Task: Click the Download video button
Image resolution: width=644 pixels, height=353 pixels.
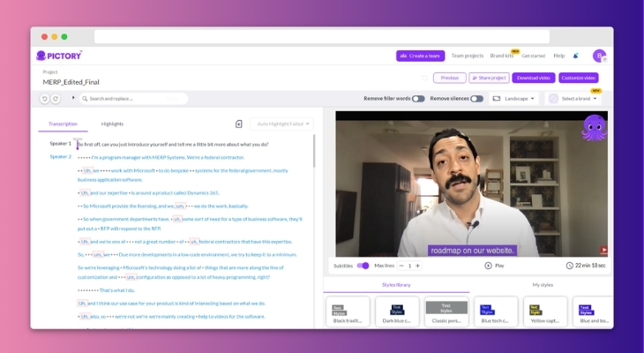Action: point(533,78)
